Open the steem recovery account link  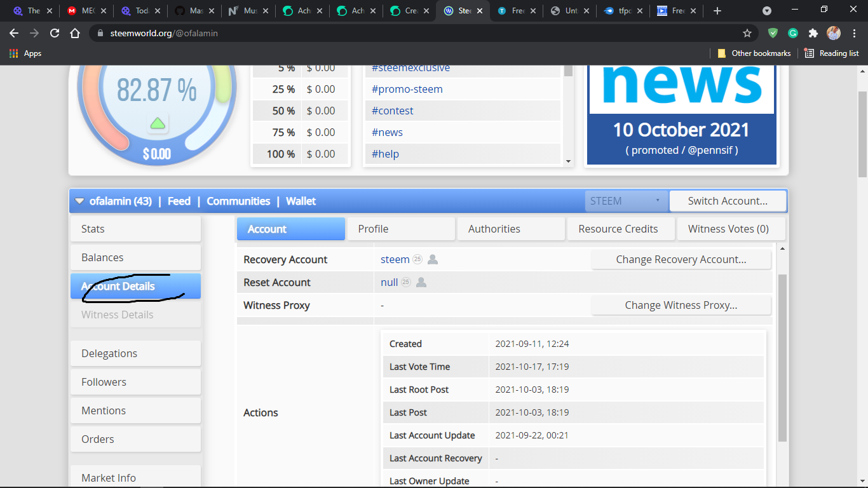pos(395,259)
